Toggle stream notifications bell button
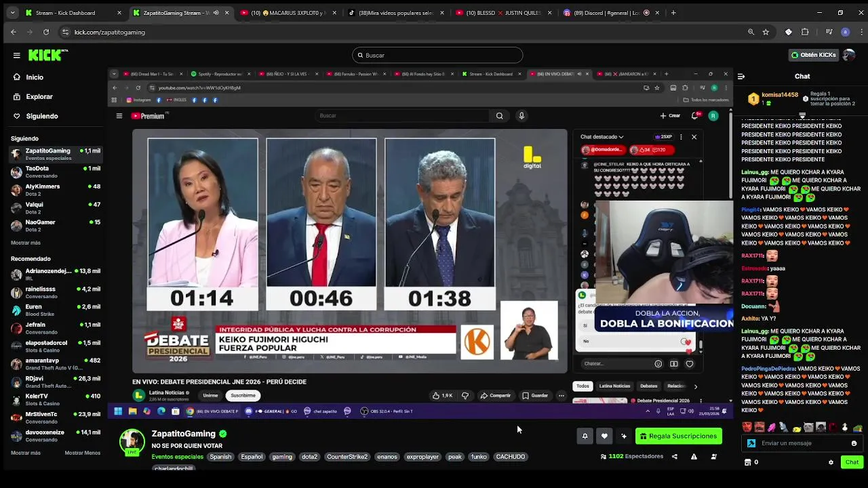Screen dimensions: 868x488 point(585,436)
